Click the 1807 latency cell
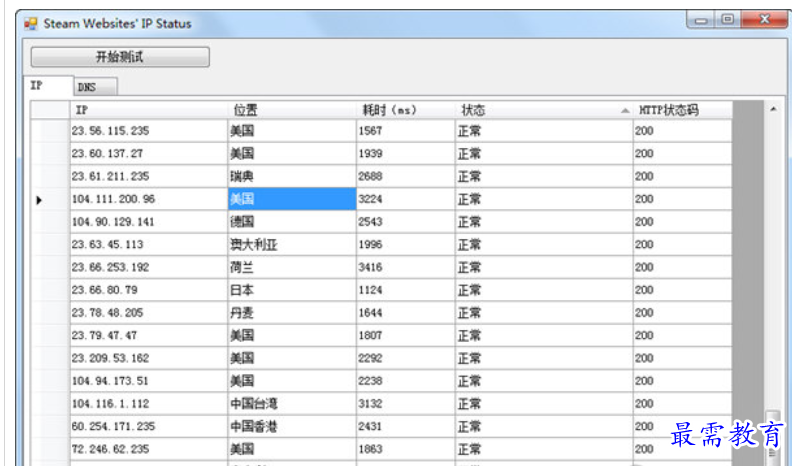This screenshot has height=466, width=792. (x=406, y=335)
